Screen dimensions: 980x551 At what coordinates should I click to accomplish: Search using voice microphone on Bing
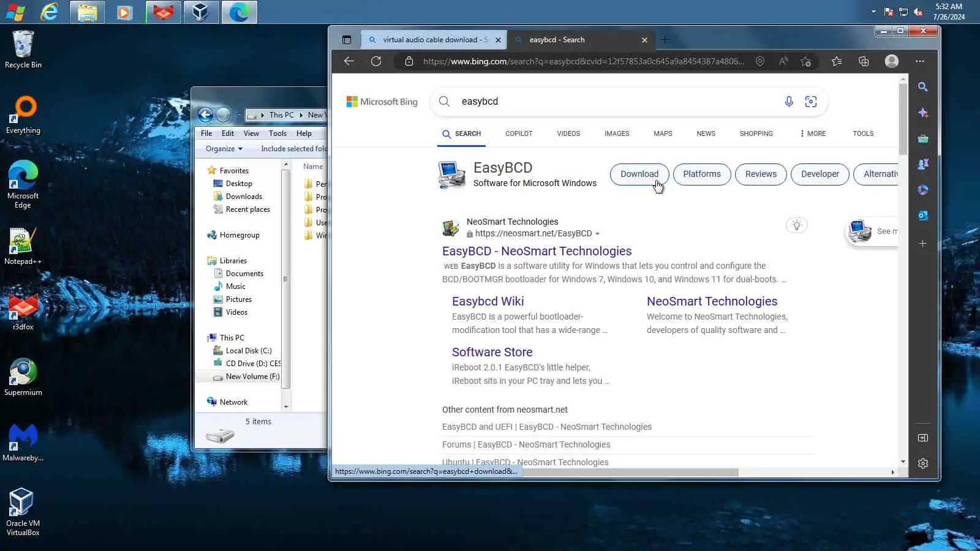(x=789, y=102)
